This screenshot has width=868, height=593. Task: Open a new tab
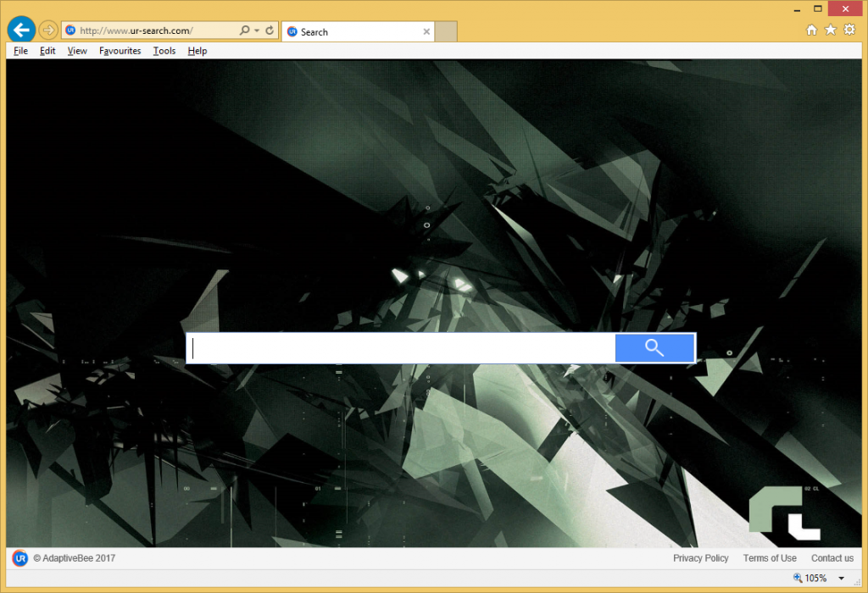click(446, 32)
